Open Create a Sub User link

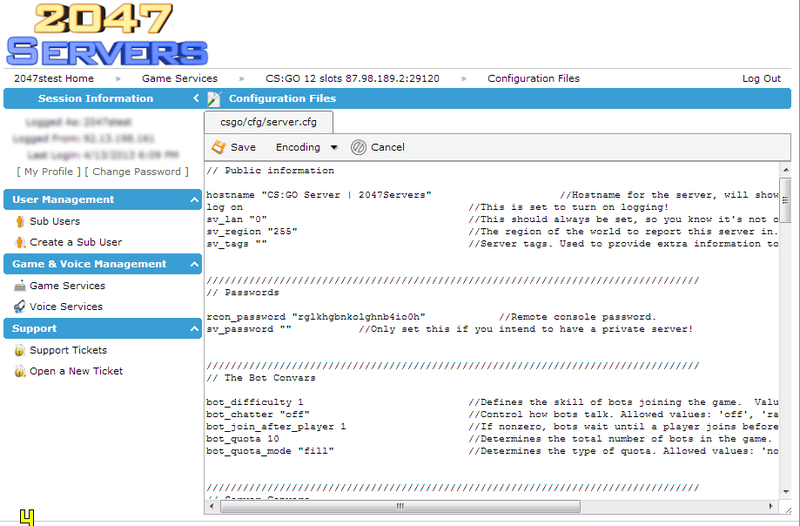click(76, 242)
